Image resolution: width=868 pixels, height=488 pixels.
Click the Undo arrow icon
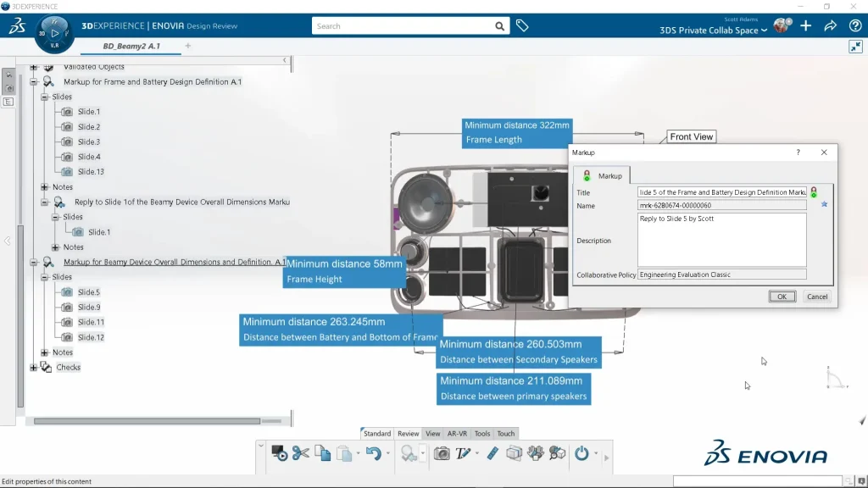(x=373, y=453)
